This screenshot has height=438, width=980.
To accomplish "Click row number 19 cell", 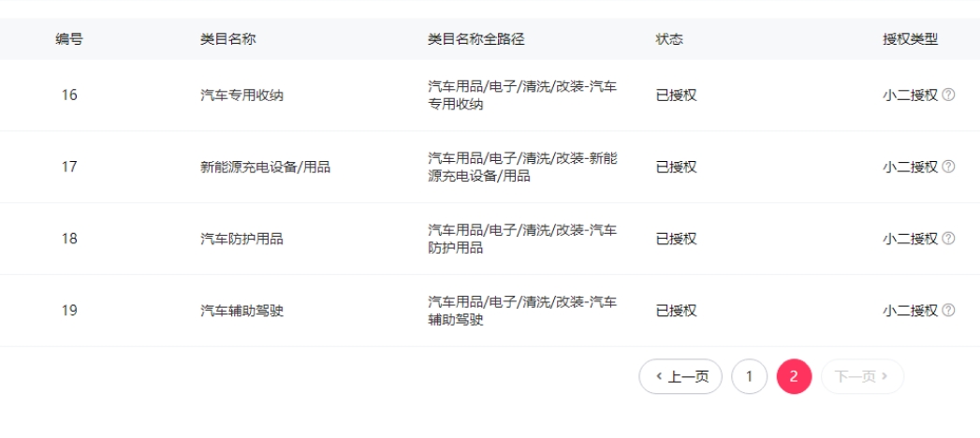I will [x=69, y=311].
